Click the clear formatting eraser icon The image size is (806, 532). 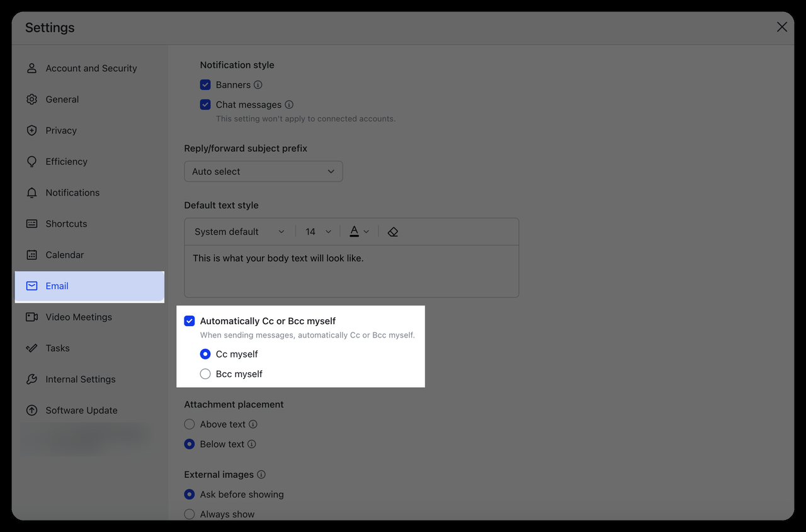point(393,232)
